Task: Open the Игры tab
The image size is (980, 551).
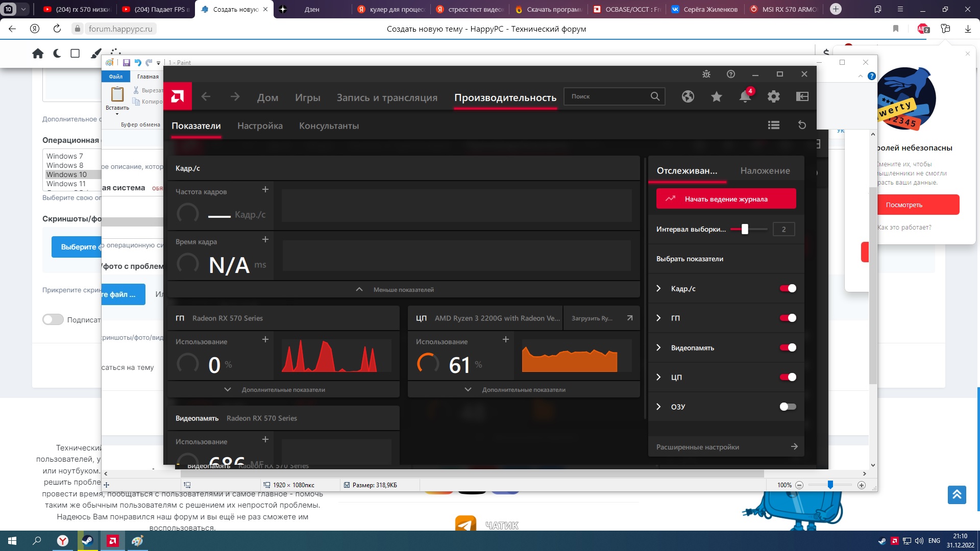Action: [x=307, y=97]
